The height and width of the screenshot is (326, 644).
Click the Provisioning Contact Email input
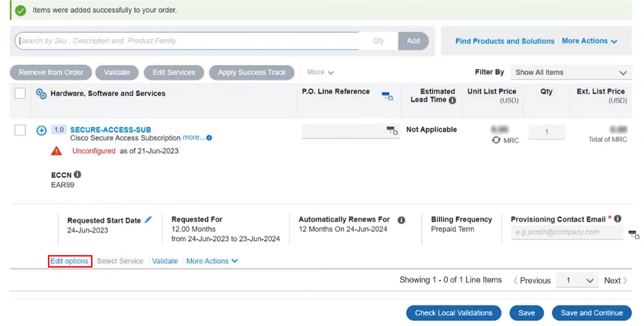(x=567, y=232)
